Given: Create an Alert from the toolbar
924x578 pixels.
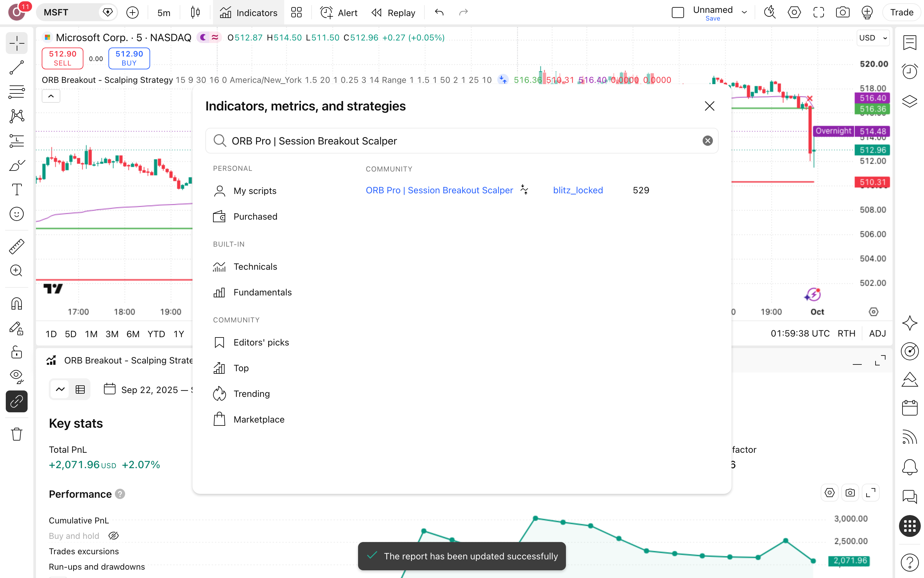Looking at the screenshot, I should 339,13.
